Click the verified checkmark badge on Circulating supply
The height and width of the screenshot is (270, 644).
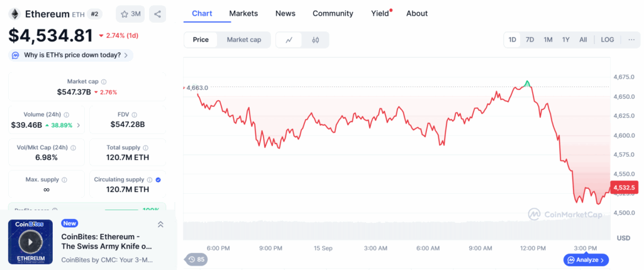click(158, 179)
